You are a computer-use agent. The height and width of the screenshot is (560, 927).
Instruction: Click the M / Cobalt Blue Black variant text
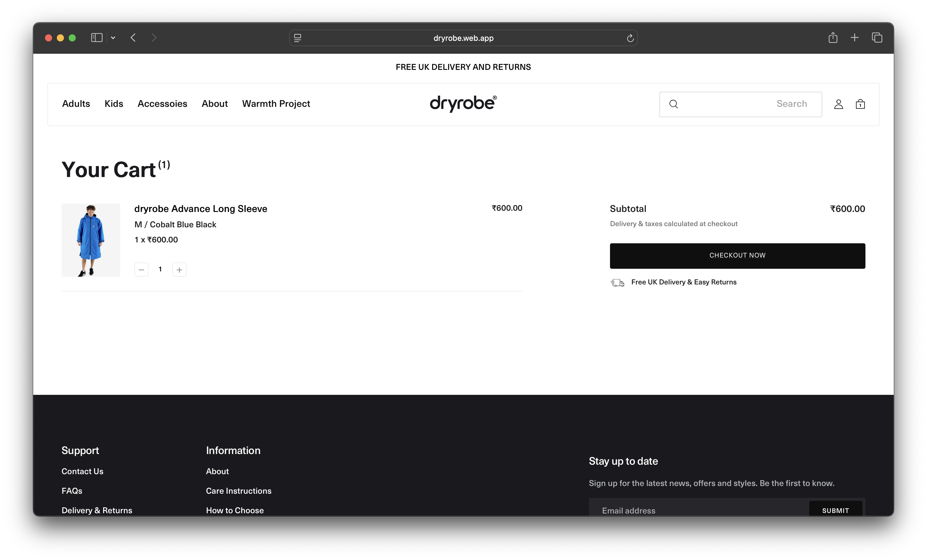pos(175,225)
